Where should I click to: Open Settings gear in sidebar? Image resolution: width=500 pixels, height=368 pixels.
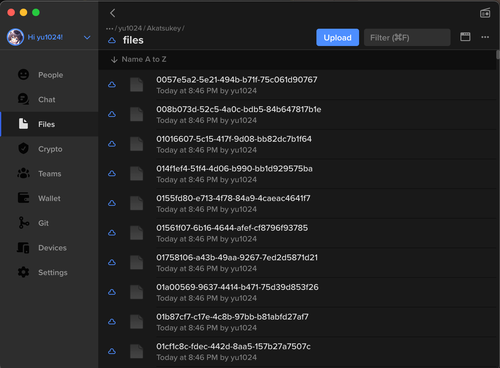click(23, 272)
